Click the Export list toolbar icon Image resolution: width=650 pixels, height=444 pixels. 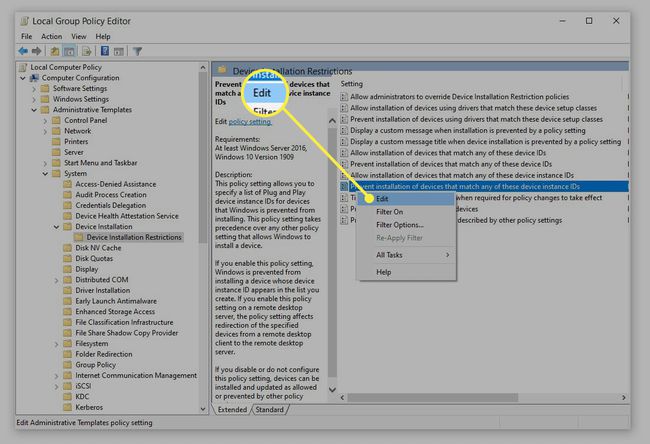pos(86,51)
